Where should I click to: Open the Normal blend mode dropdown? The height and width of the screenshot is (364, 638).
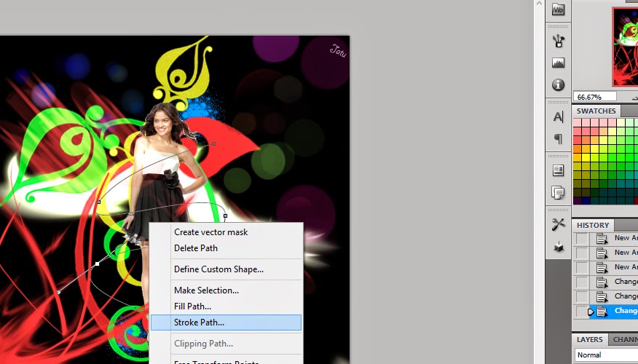[x=606, y=355]
